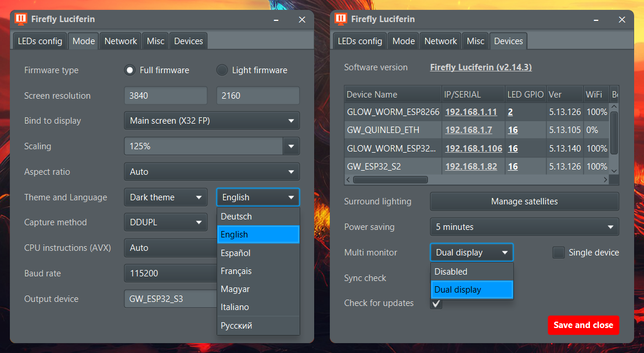The width and height of the screenshot is (644, 353).
Task: Open Network tab in right window
Action: tap(440, 41)
